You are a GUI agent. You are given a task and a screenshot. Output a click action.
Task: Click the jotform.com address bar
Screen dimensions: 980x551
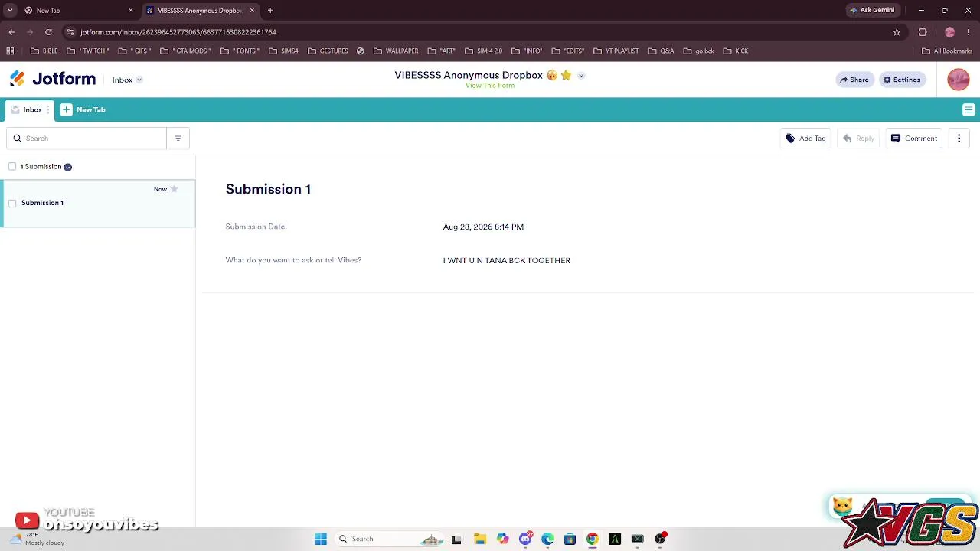tap(482, 32)
